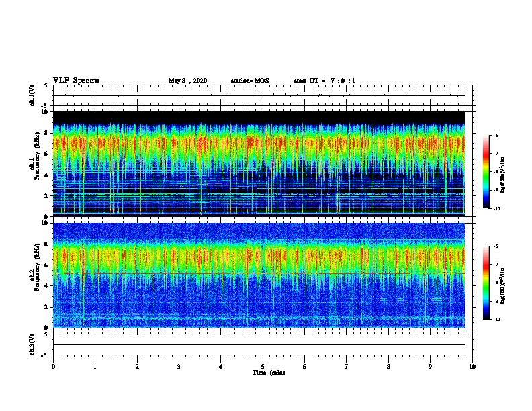
Task: Click inside the ch.1 spectrogram panel
Action: (259, 164)
